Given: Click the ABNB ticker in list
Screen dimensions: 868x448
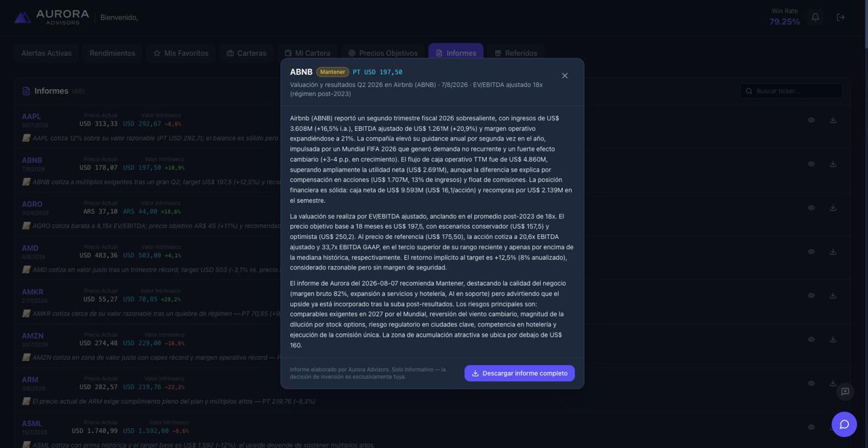Looking at the screenshot, I should [32, 161].
